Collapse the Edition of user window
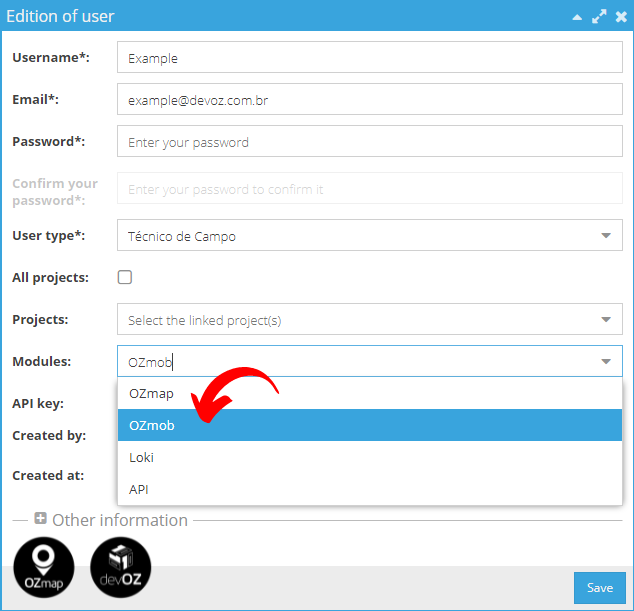The width and height of the screenshot is (634, 611). [577, 17]
